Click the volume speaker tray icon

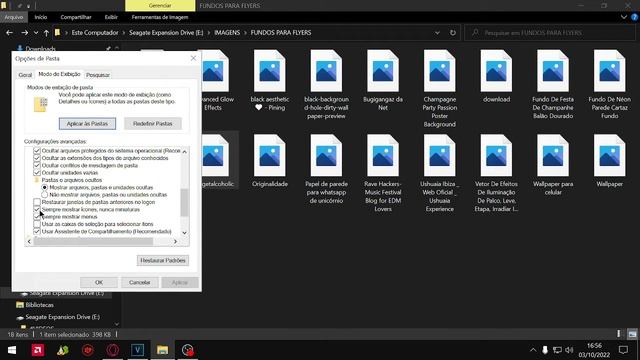coord(569,350)
